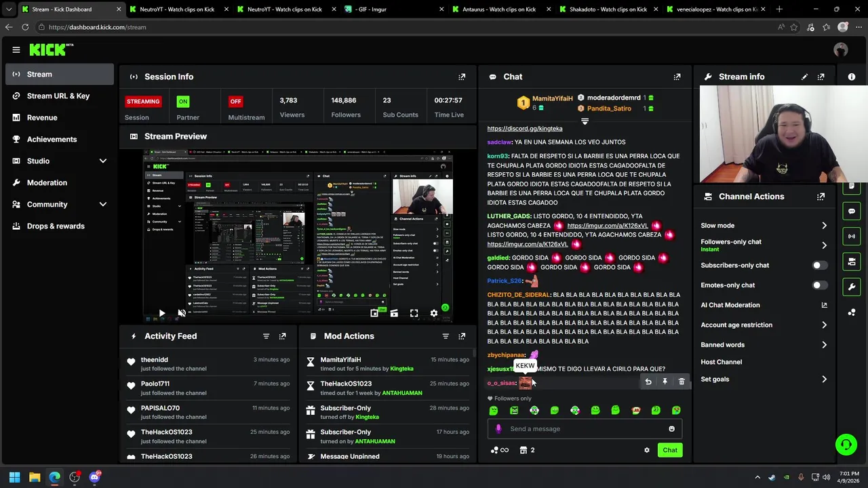Enter fullscreen on stream preview
The width and height of the screenshot is (868, 488).
(414, 313)
